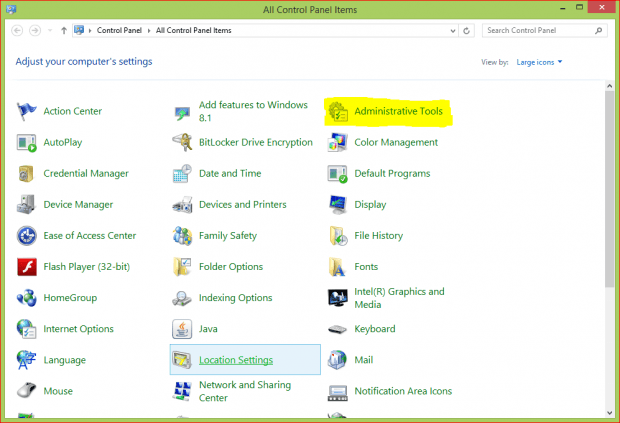
Task: Open the Network and Sharing Center link
Action: [x=245, y=391]
